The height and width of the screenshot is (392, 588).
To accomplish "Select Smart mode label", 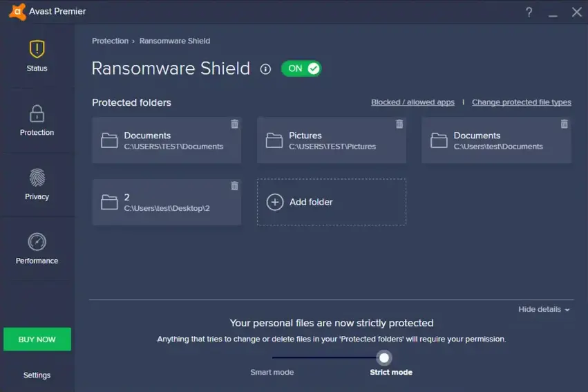I will click(x=272, y=372).
